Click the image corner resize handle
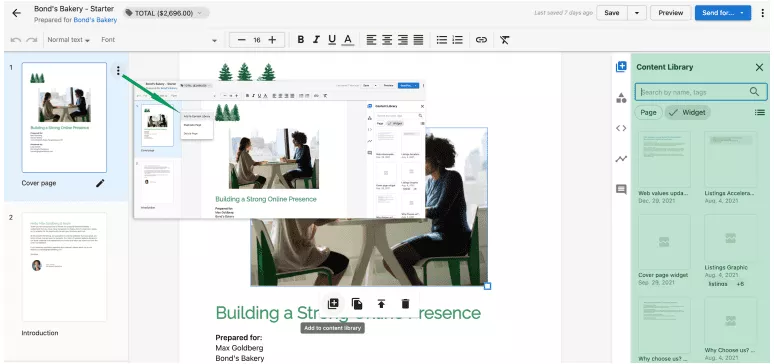The width and height of the screenshot is (774, 364). (487, 285)
